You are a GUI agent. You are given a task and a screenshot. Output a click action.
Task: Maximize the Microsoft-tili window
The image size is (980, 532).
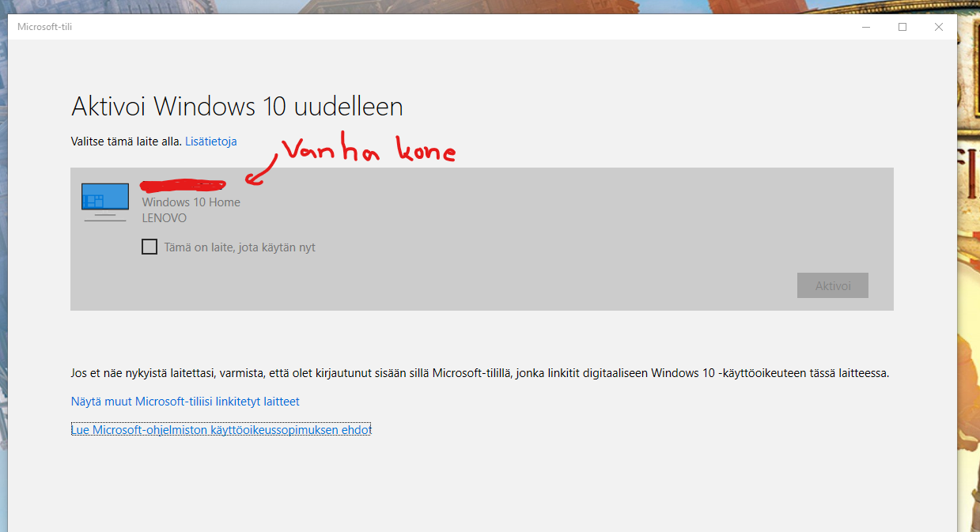(x=902, y=27)
